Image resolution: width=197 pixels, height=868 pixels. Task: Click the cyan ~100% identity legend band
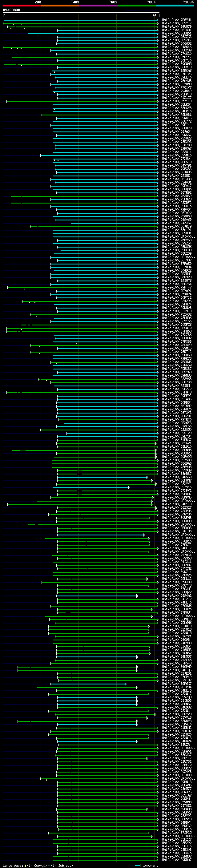[x=175, y=6]
